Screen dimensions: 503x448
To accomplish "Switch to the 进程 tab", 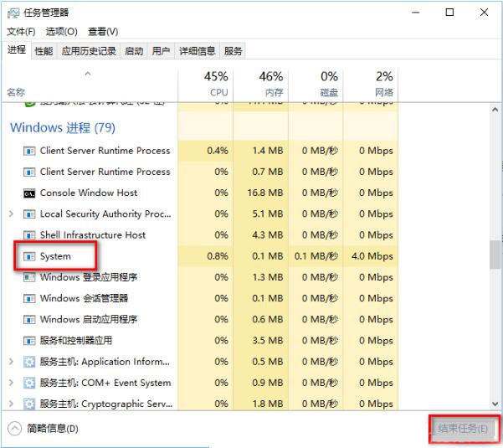I will [x=17, y=50].
